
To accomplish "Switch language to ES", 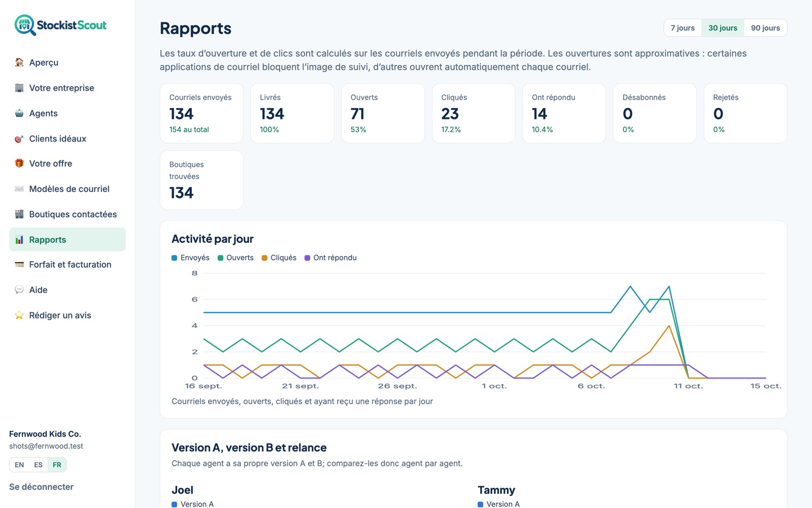I will coord(38,465).
